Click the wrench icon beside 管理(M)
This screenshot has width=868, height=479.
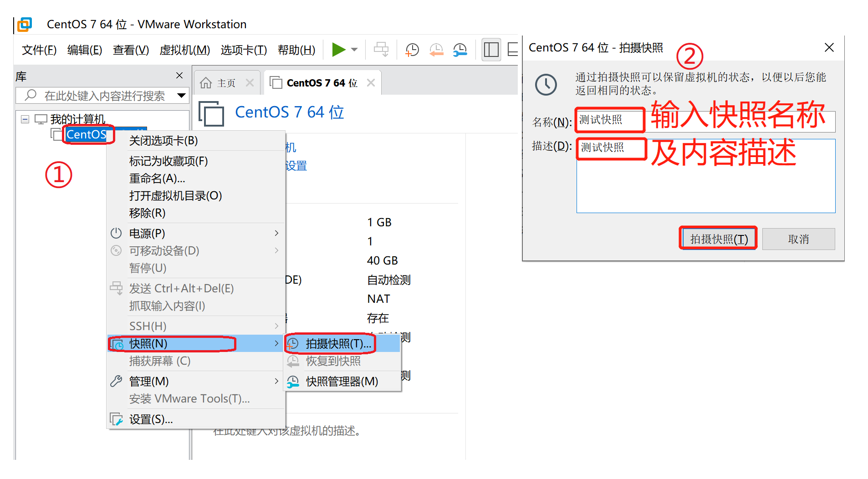[117, 381]
